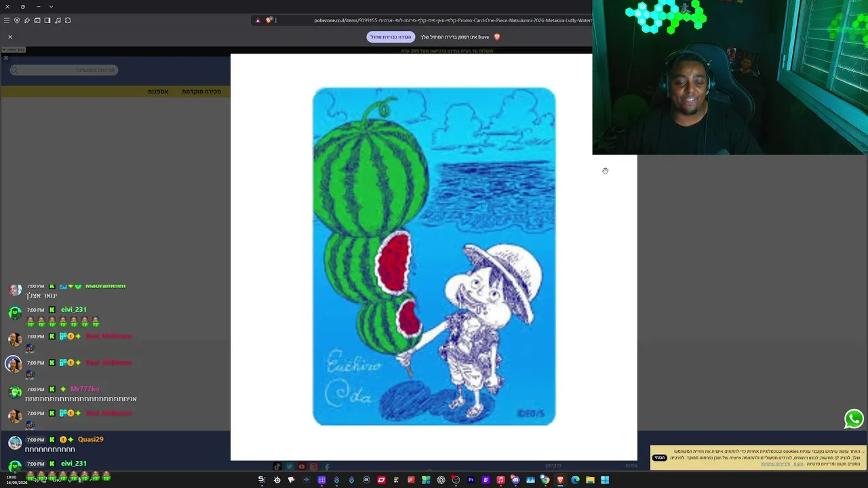Click the Brave VPN shield icon in toolbar
This screenshot has height=488, width=868.
[x=17, y=20]
